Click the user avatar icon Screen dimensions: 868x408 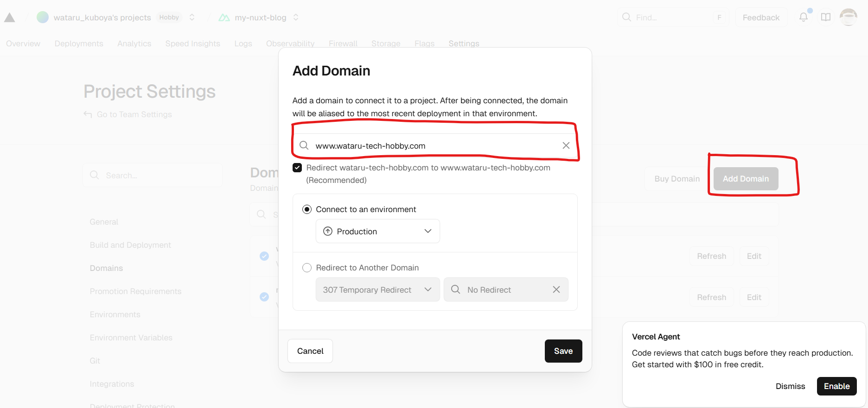click(849, 17)
